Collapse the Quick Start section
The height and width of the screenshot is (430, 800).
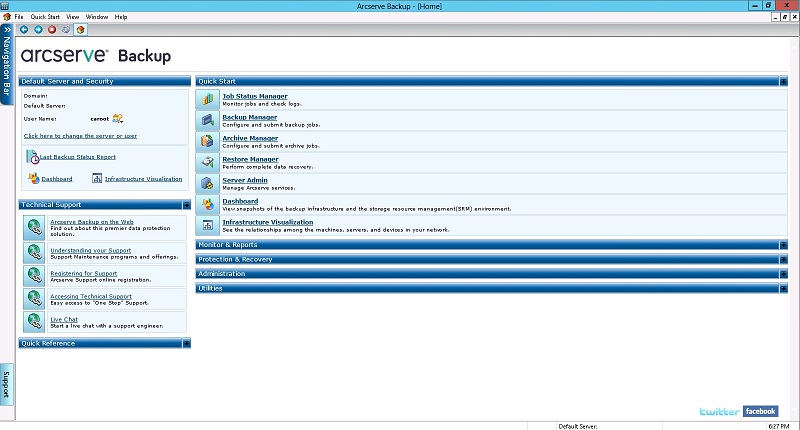[x=783, y=81]
